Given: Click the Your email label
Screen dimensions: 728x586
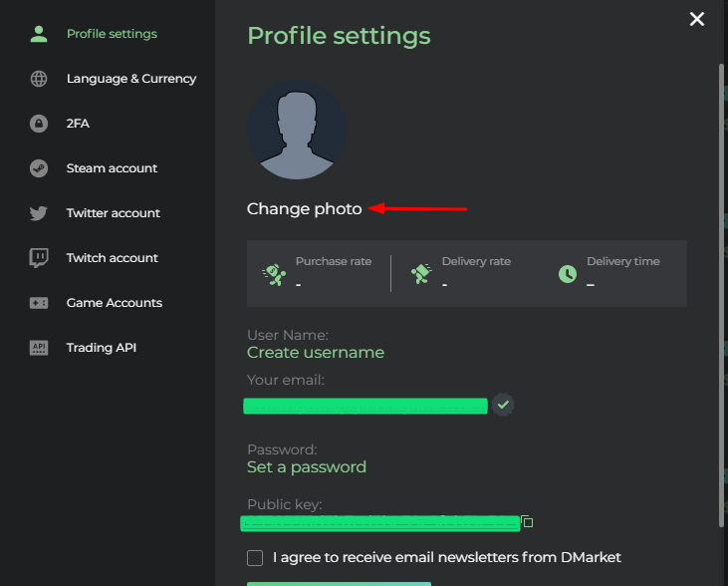Looking at the screenshot, I should 286,380.
